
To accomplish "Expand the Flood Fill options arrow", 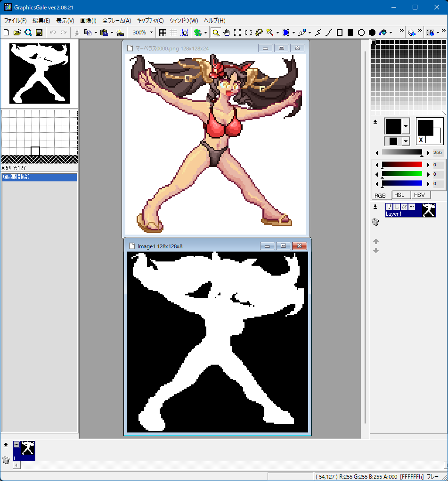I will coord(391,33).
